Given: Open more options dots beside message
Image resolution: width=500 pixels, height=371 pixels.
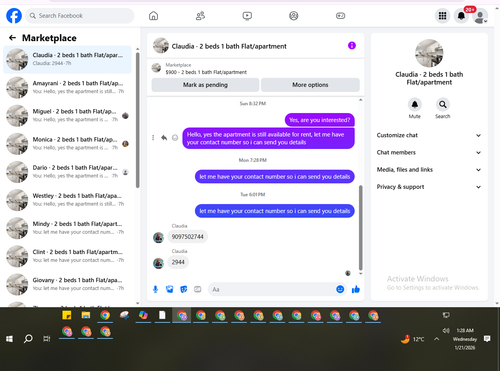Looking at the screenshot, I should click(x=153, y=138).
